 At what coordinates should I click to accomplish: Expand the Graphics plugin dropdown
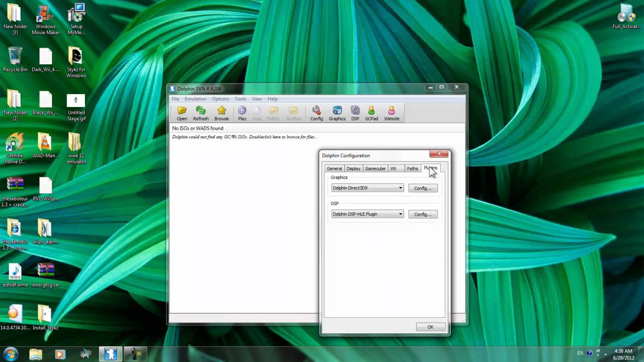tap(367, 188)
